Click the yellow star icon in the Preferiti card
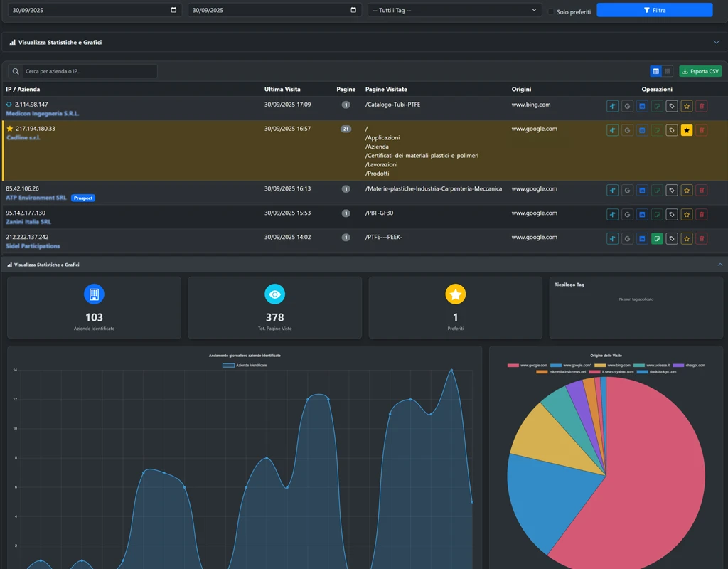728x569 pixels. click(456, 294)
